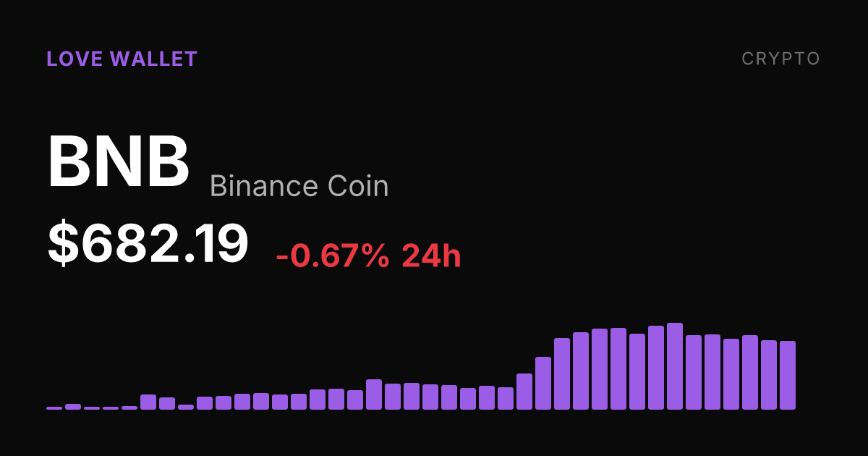868x456 pixels.
Task: Click the sixth bar from the left in the chart
Action: [148, 402]
